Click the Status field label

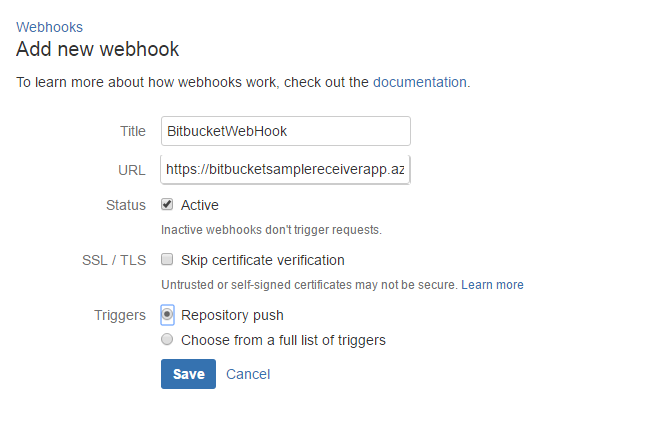pyautogui.click(x=126, y=205)
